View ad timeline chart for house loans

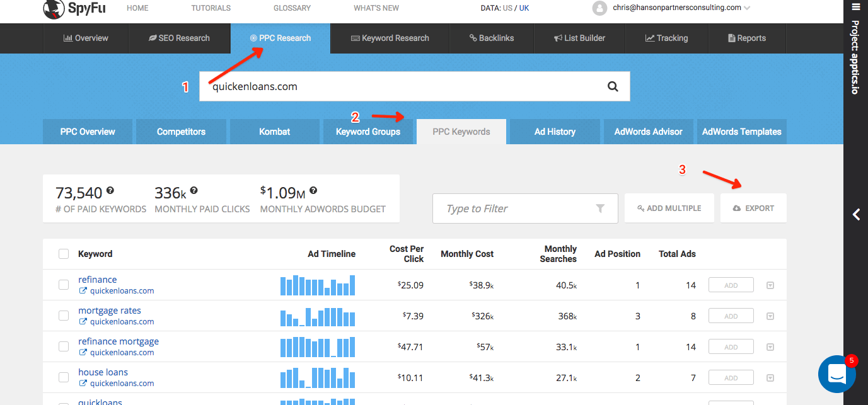click(x=318, y=378)
